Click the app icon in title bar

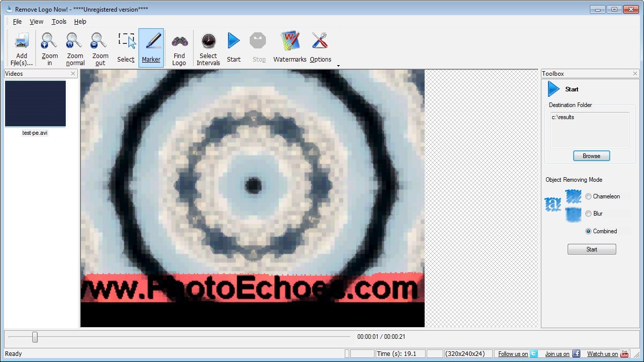click(x=9, y=9)
